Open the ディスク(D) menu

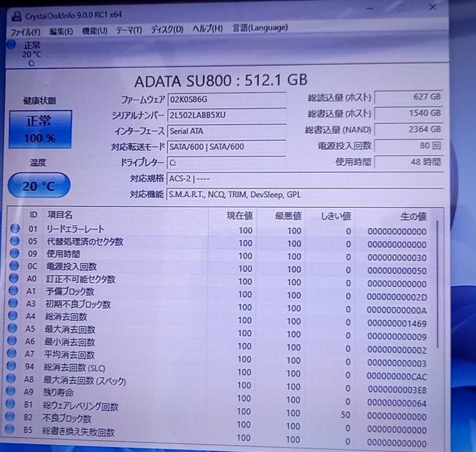tap(167, 30)
